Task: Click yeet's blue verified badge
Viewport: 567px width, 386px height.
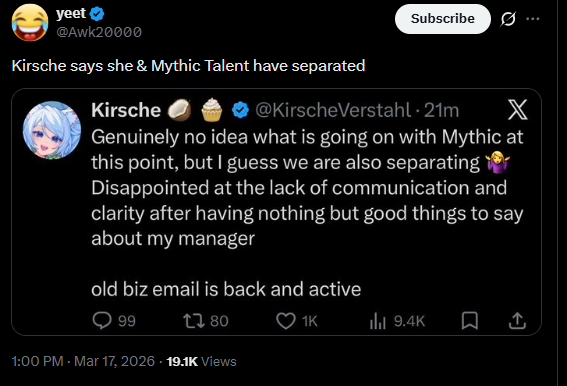Action: pos(97,14)
